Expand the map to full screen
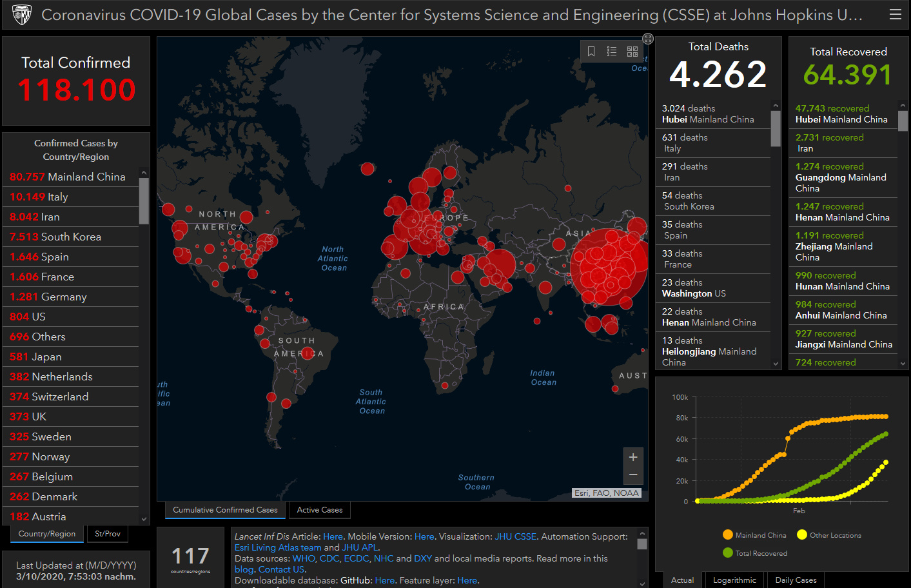 point(648,39)
